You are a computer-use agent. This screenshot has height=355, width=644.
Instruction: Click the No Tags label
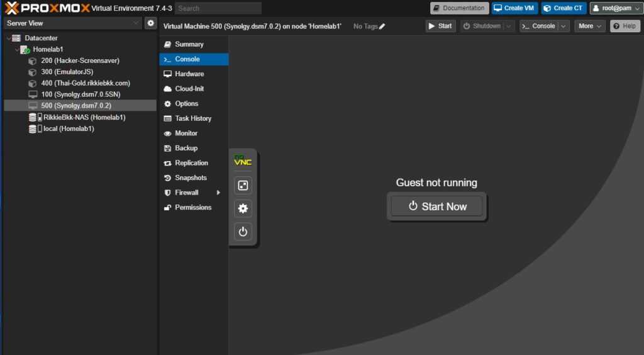365,26
